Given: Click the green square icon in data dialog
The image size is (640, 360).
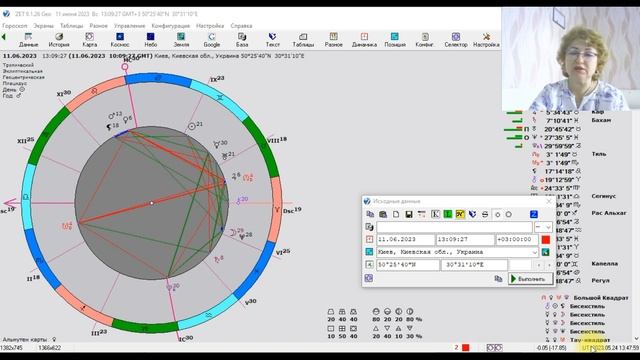Looking at the screenshot, I should tap(448, 214).
